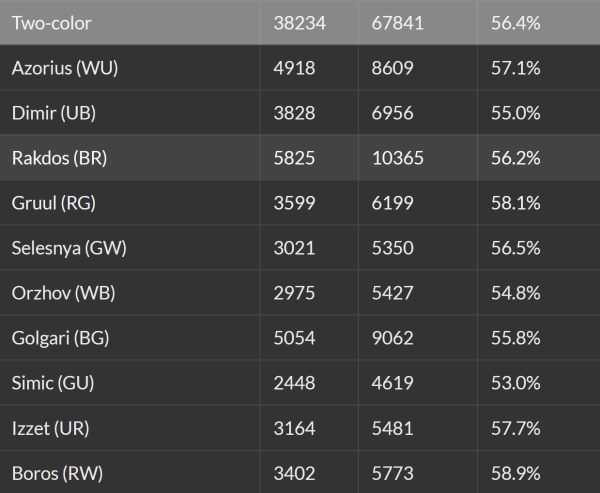The width and height of the screenshot is (600, 493).
Task: Select the Izzet (UR) entry
Action: [x=50, y=428]
